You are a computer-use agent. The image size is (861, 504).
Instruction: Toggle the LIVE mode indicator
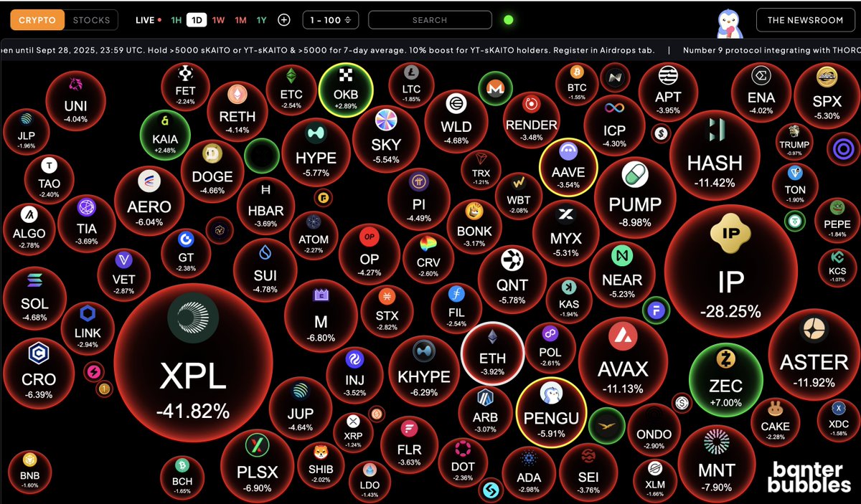point(148,20)
